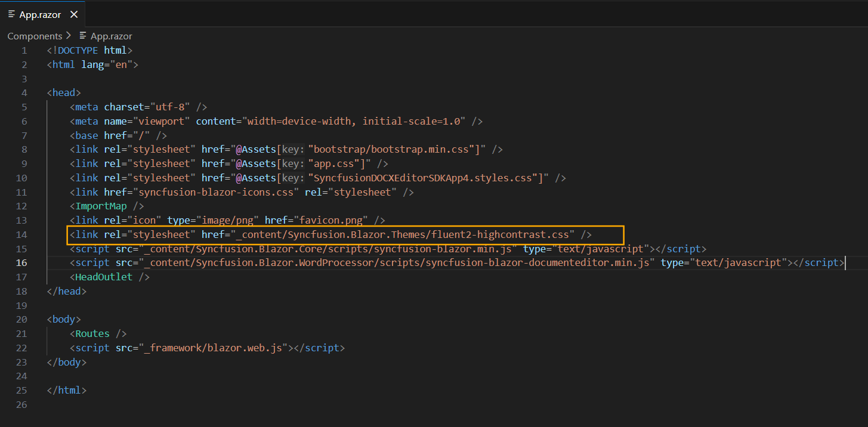Click line number 14 in the gutter

(x=22, y=234)
